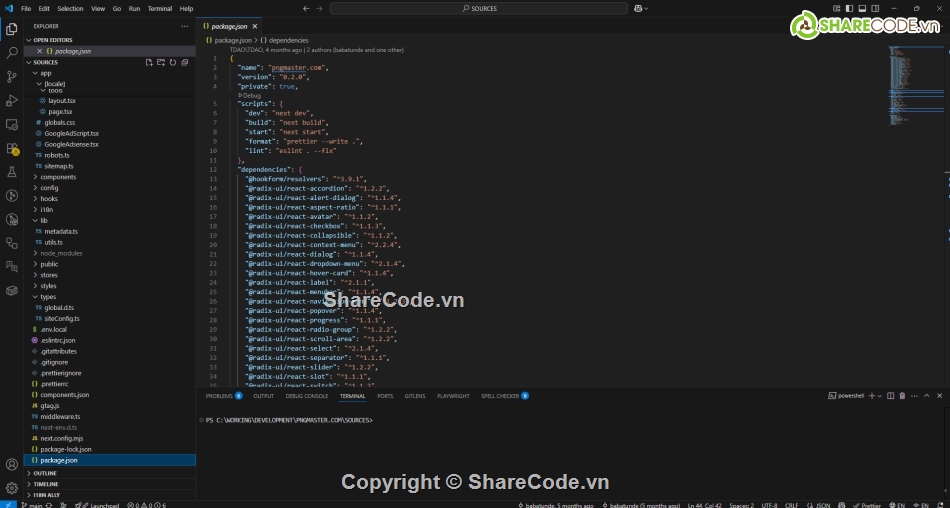Open the Accounts menu icon
The height and width of the screenshot is (508, 950).
[12, 464]
